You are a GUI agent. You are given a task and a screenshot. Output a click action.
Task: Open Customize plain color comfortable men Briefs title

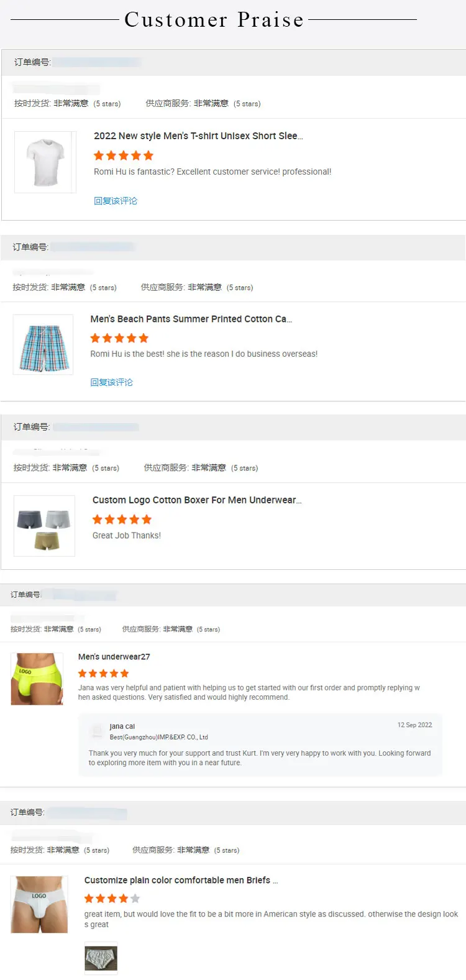[x=181, y=880]
